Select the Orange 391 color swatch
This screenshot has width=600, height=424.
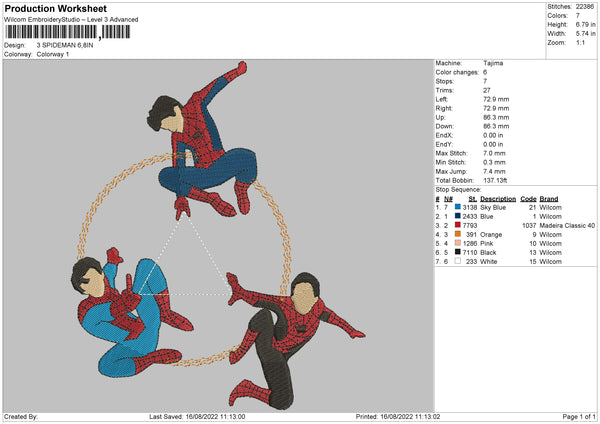pyautogui.click(x=458, y=234)
